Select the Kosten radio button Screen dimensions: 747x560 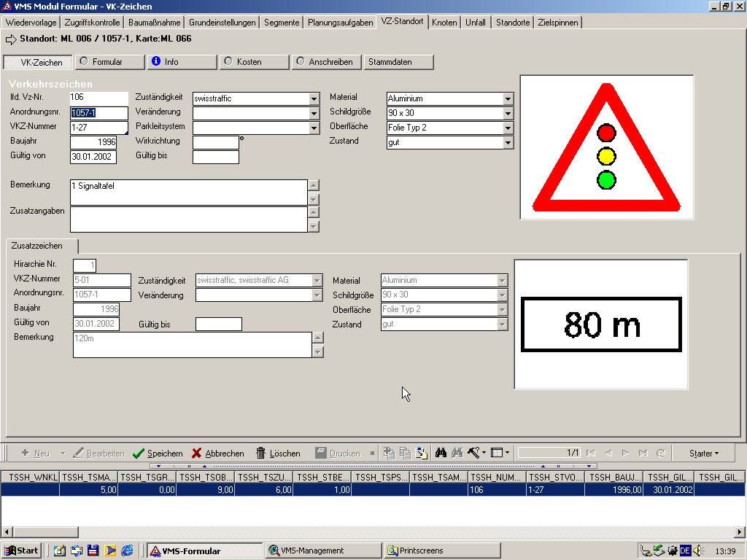click(228, 62)
